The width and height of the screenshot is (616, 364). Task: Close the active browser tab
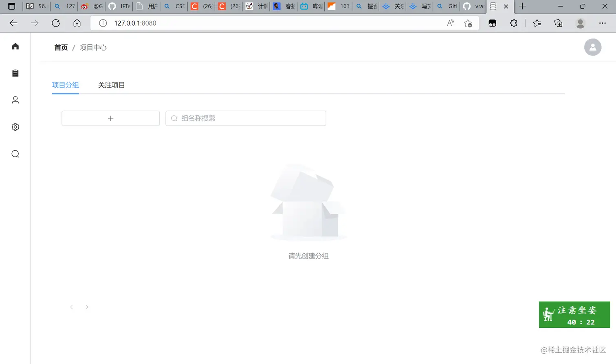[506, 7]
